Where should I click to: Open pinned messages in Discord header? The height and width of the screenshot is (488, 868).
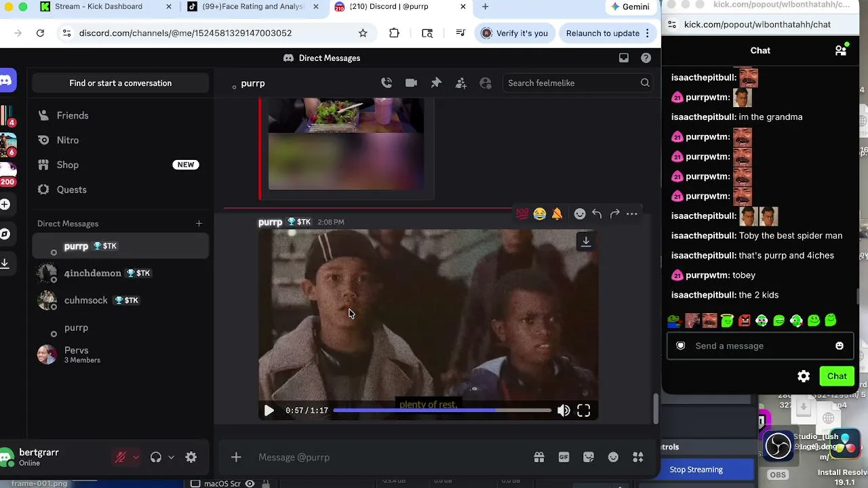click(x=436, y=83)
